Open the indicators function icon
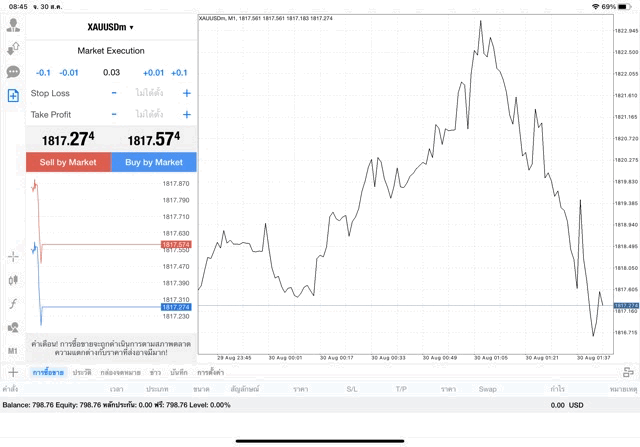 [x=13, y=303]
